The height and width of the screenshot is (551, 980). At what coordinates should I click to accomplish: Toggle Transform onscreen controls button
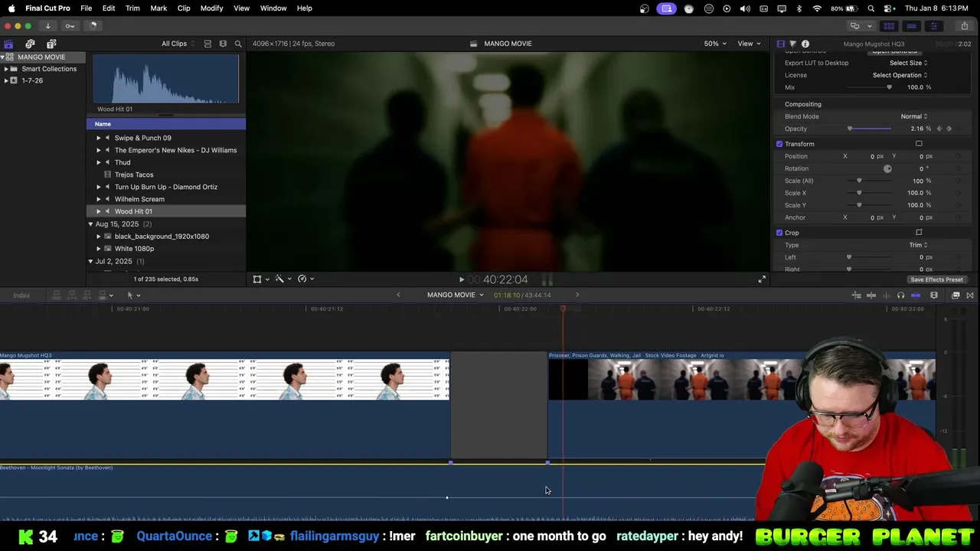(919, 144)
